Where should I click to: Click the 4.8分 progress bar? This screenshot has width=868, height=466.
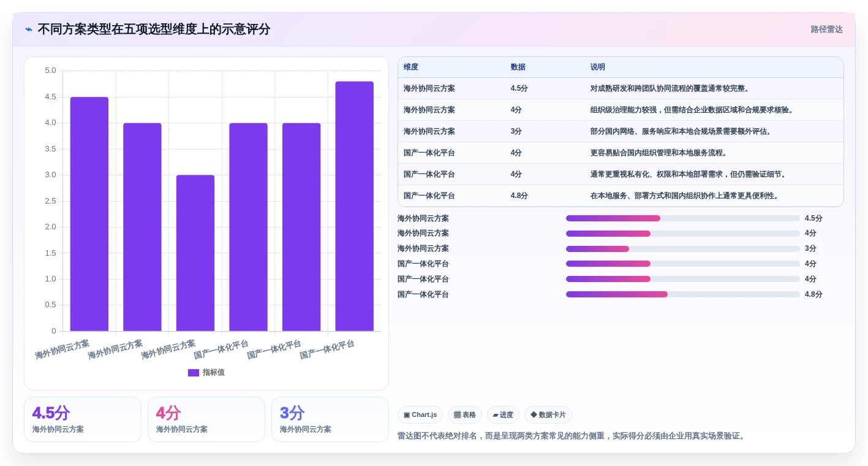(683, 294)
